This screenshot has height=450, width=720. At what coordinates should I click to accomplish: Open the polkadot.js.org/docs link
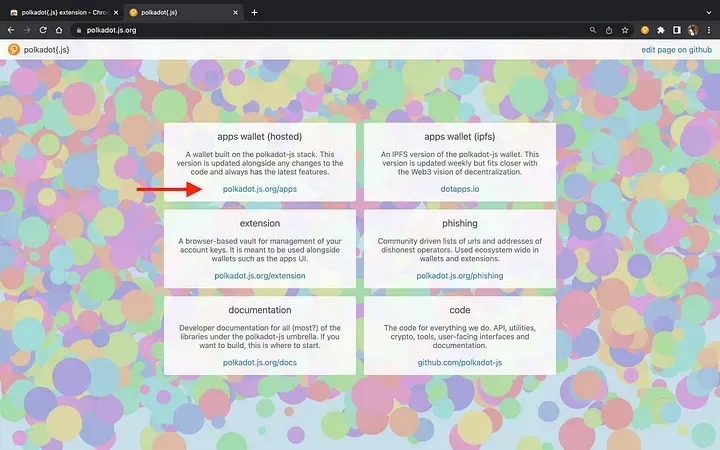pyautogui.click(x=260, y=362)
